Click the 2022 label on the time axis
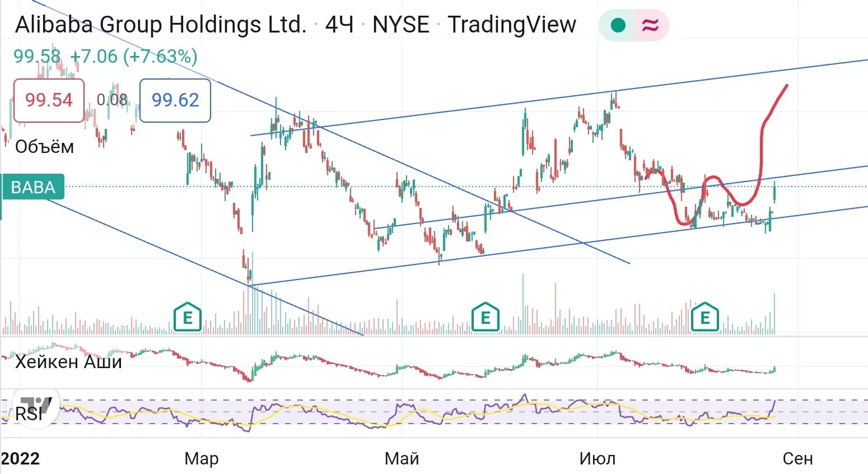868x474 pixels. pyautogui.click(x=20, y=459)
